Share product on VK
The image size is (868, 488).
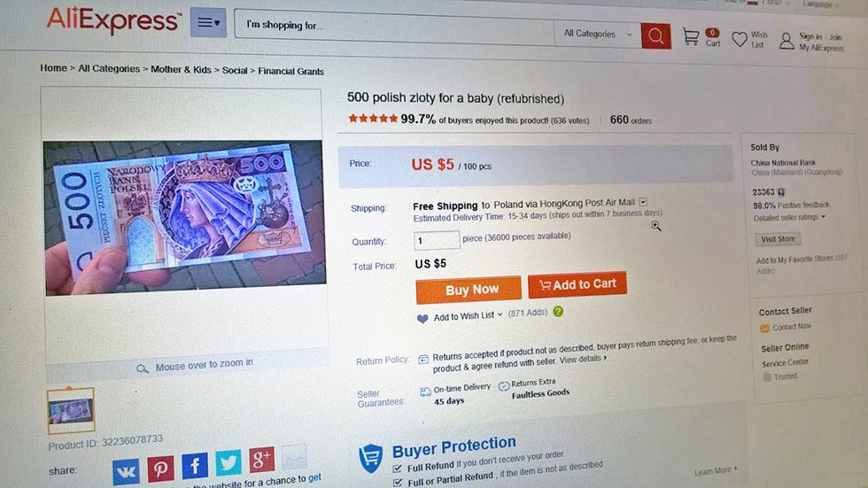pyautogui.click(x=126, y=471)
